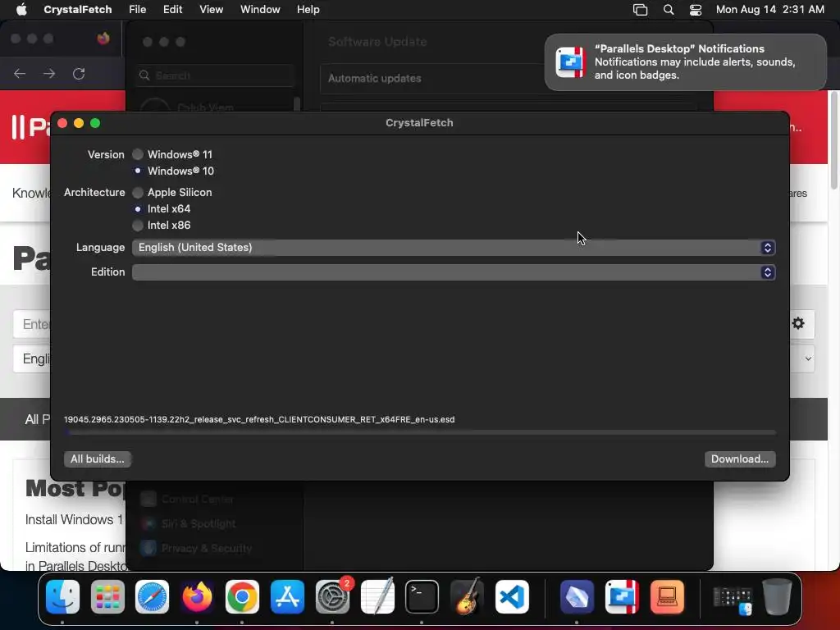Open the Edit menu
The width and height of the screenshot is (840, 630).
pos(172,9)
